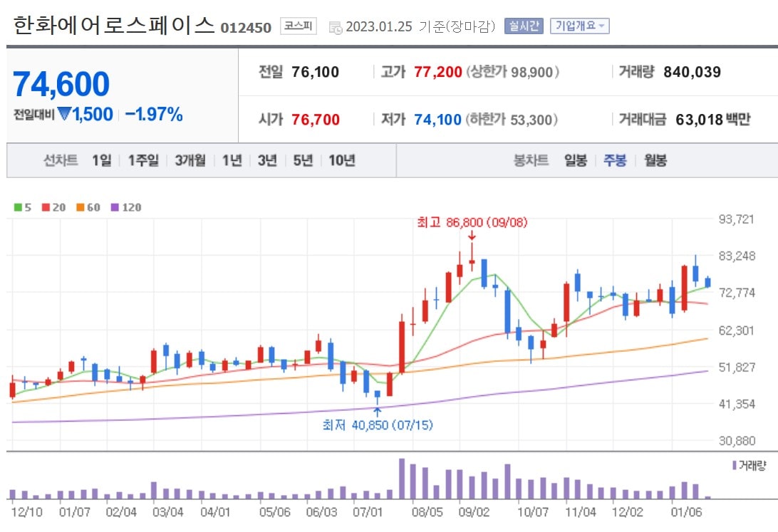Viewport: 778px width, 532px height.
Task: Click the lower limit value 53,300
Action: click(531, 120)
